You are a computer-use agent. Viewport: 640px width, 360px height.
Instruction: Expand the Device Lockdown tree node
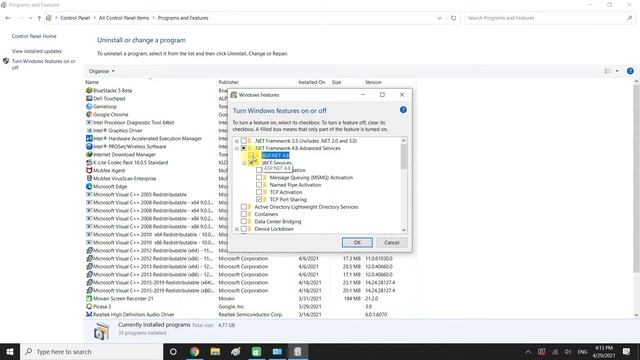[237, 229]
